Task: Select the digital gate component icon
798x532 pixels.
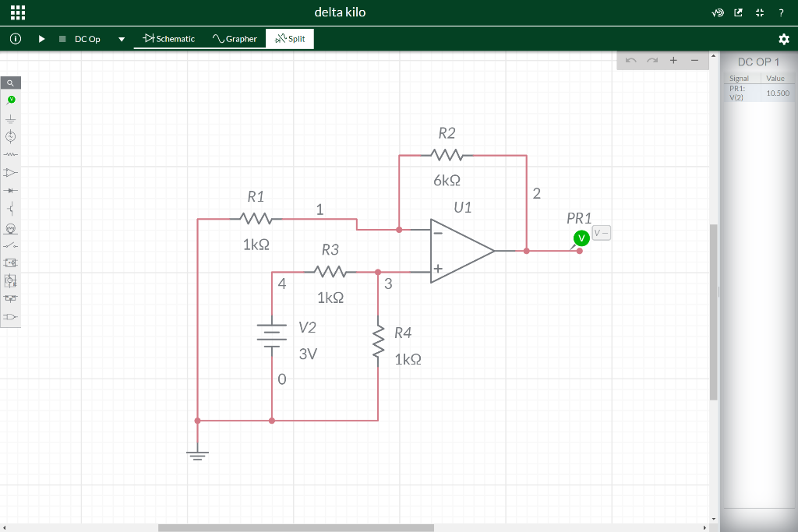Action: (x=10, y=316)
